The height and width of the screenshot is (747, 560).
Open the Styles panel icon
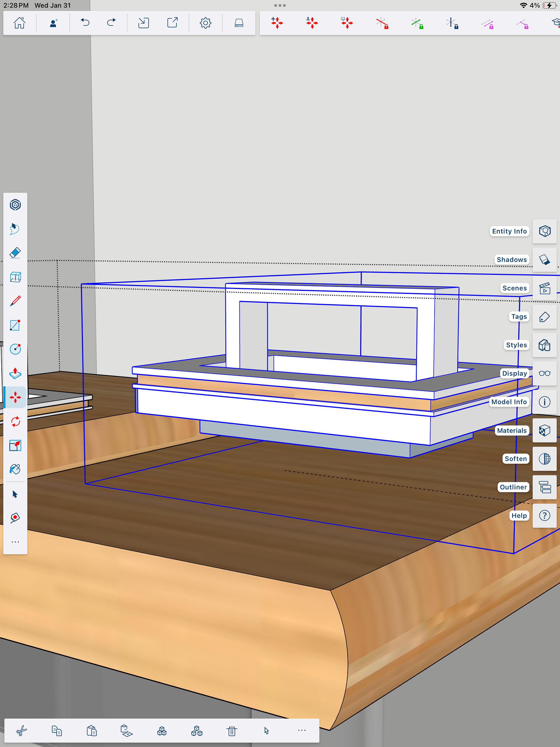(x=545, y=345)
